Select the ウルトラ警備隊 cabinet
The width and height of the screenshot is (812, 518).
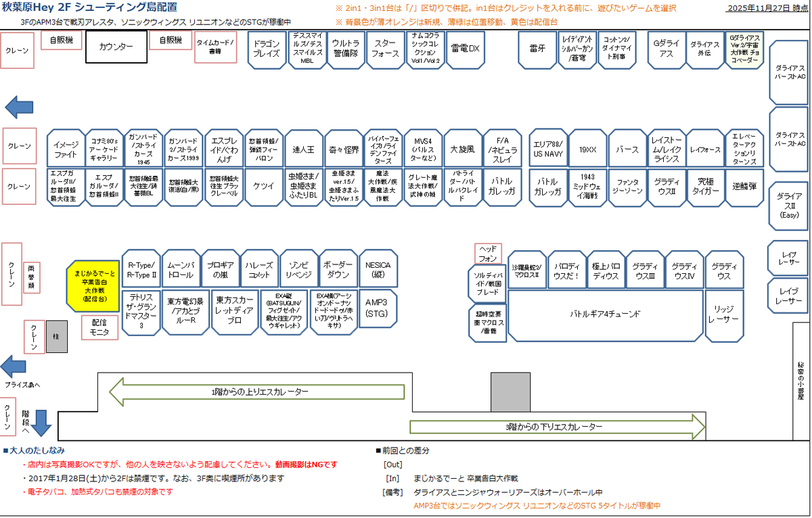(x=346, y=49)
